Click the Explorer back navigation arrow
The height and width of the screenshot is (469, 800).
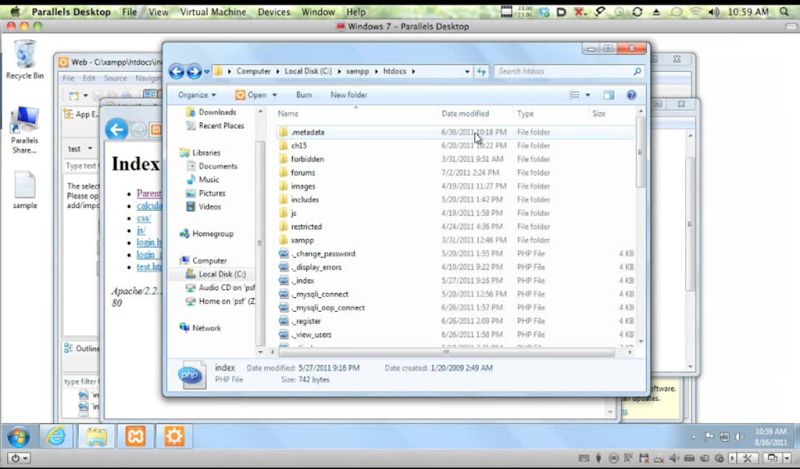176,72
